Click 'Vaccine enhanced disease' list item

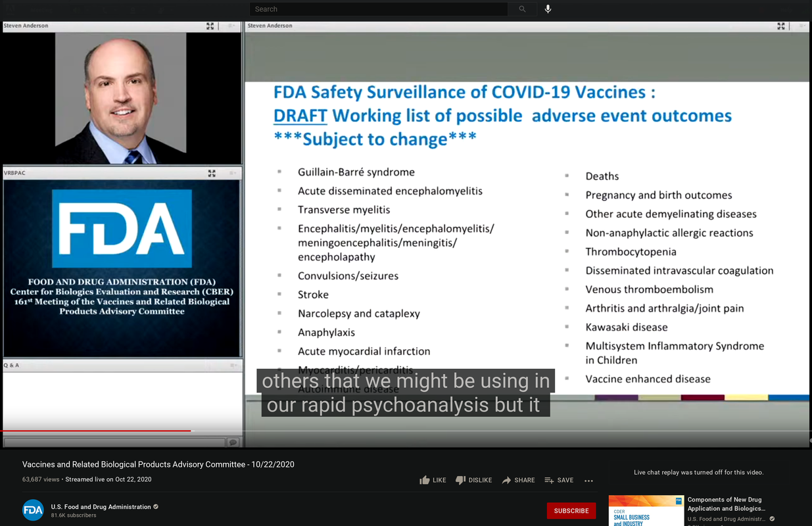[x=648, y=379]
